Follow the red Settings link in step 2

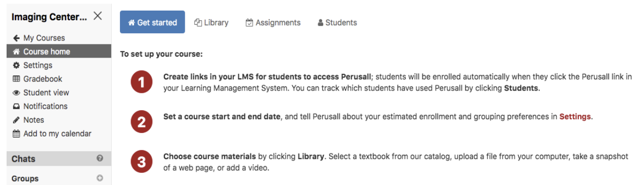coord(575,116)
